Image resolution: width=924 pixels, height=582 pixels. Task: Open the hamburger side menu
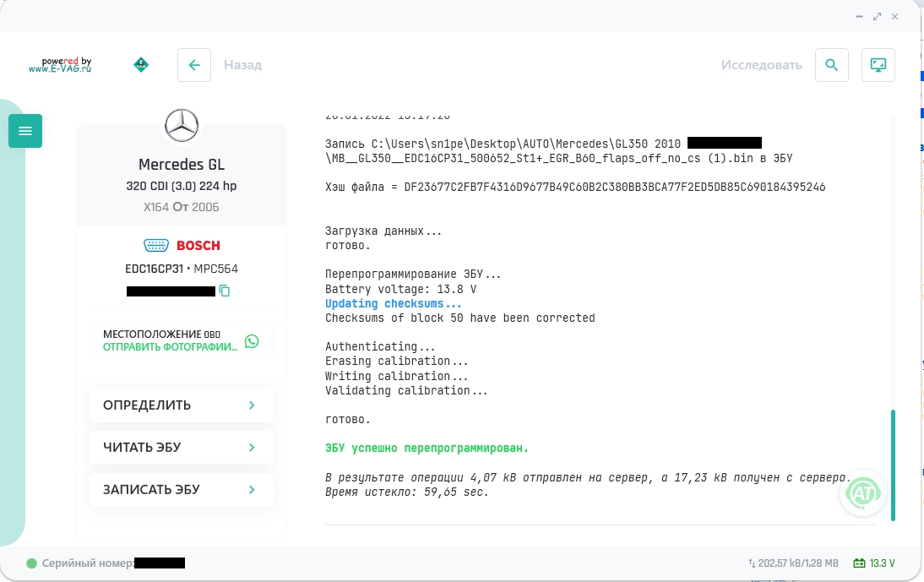[25, 131]
